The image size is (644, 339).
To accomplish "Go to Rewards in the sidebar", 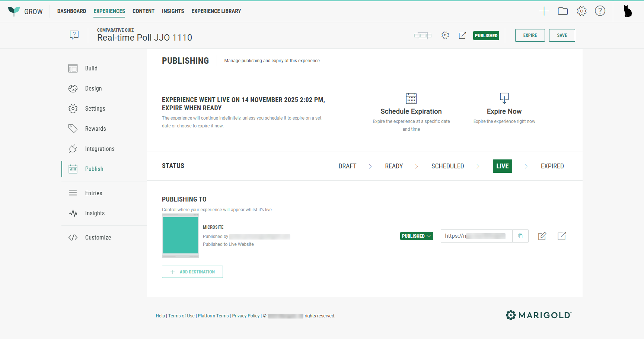I will [x=95, y=129].
